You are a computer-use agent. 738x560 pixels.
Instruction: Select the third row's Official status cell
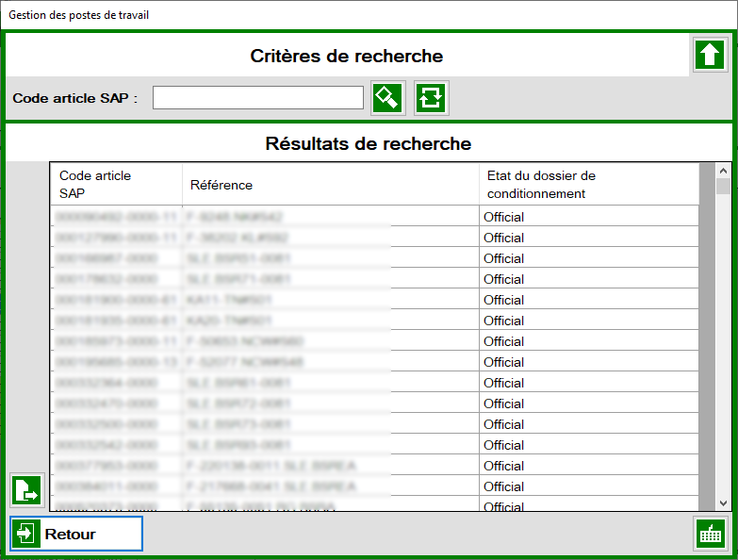click(x=589, y=258)
